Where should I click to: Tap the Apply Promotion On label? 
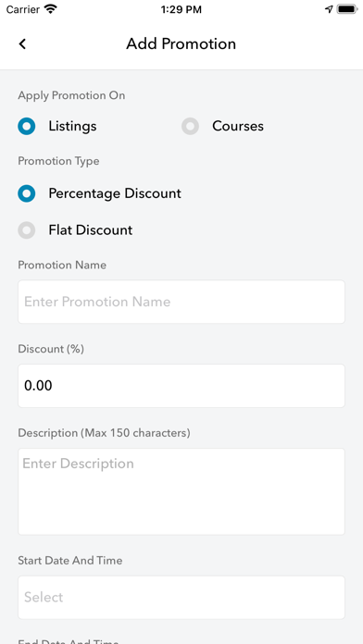point(71,95)
